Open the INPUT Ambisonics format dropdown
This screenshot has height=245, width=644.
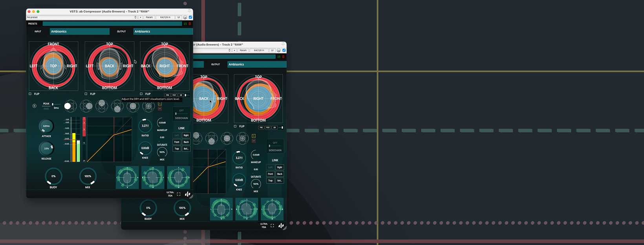coord(80,31)
